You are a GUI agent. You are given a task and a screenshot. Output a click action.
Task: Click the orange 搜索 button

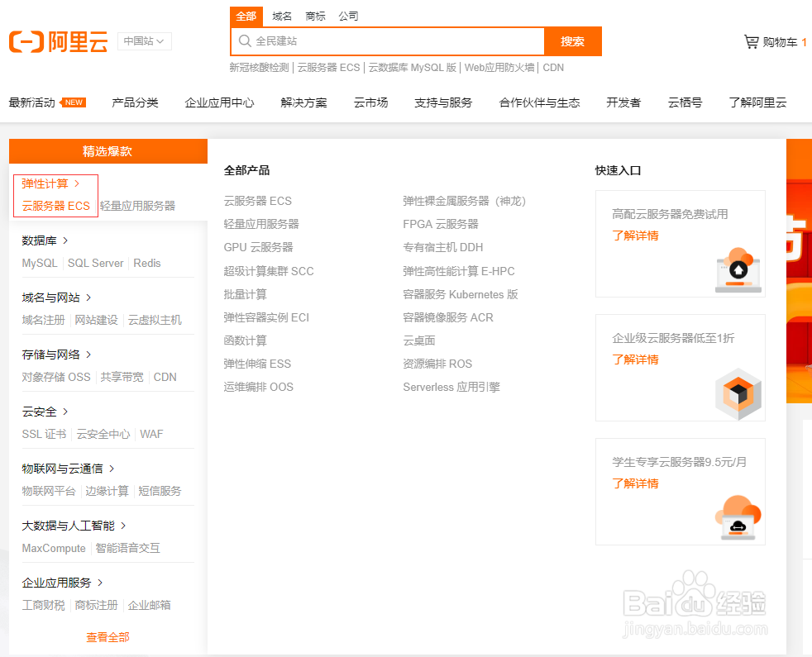point(572,41)
